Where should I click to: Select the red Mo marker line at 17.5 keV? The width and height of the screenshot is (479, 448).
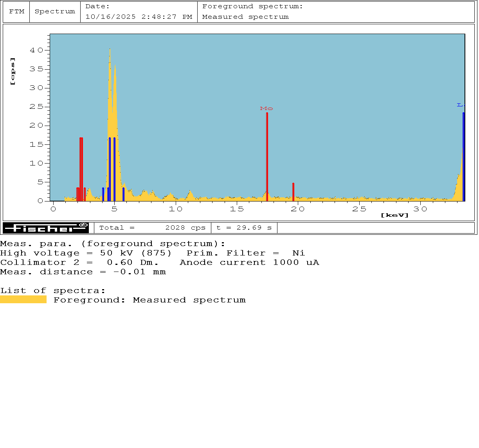[267, 157]
